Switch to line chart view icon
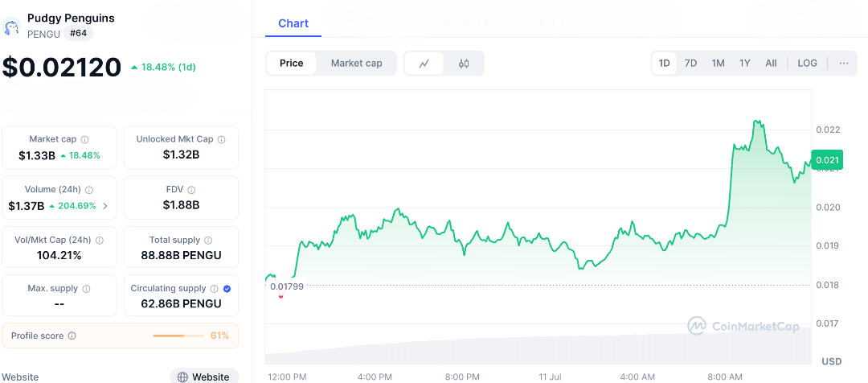This screenshot has height=383, width=868. (424, 64)
